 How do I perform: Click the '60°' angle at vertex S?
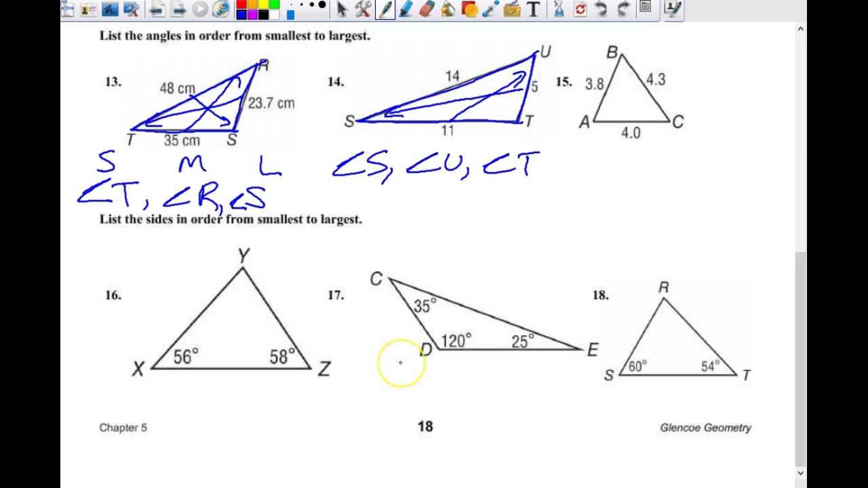637,366
